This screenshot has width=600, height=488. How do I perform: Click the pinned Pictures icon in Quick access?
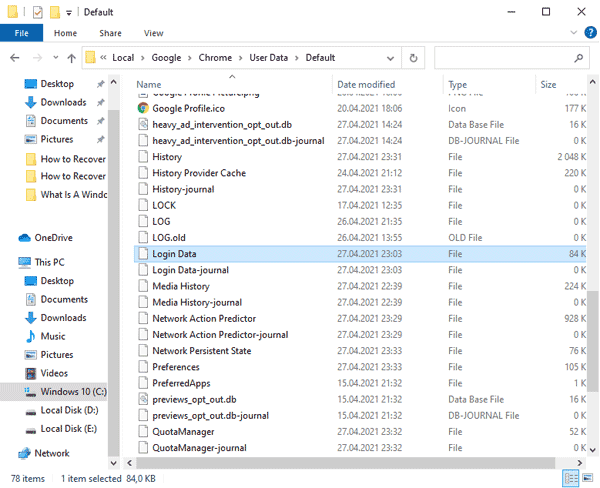tap(30, 139)
